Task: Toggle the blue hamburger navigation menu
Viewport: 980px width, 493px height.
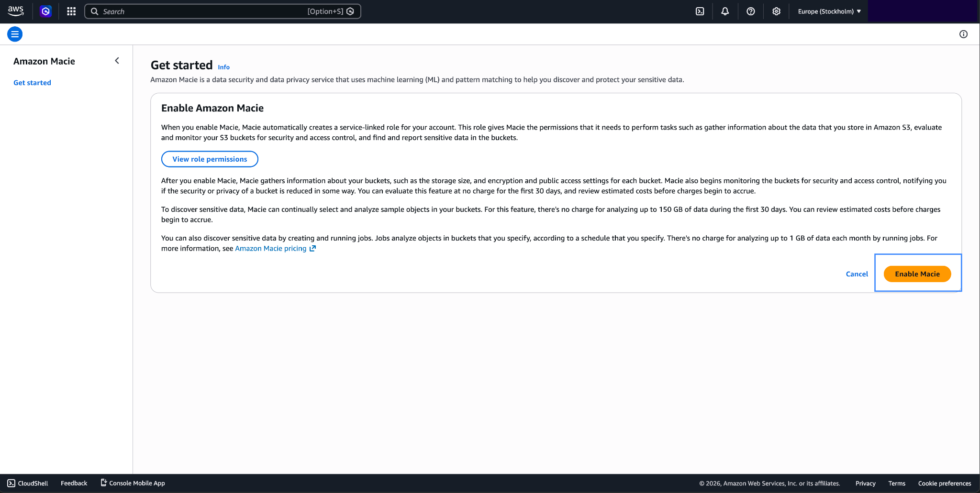Action: [x=15, y=34]
